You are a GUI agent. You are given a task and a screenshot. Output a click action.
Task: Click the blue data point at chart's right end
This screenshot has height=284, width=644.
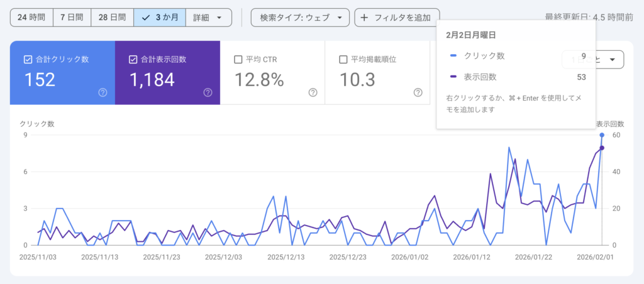click(602, 135)
